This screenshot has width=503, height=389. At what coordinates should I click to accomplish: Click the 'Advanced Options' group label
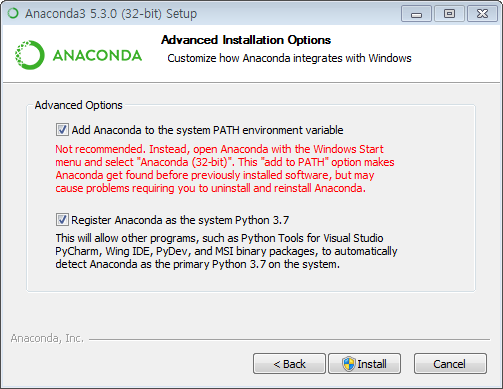pos(79,105)
